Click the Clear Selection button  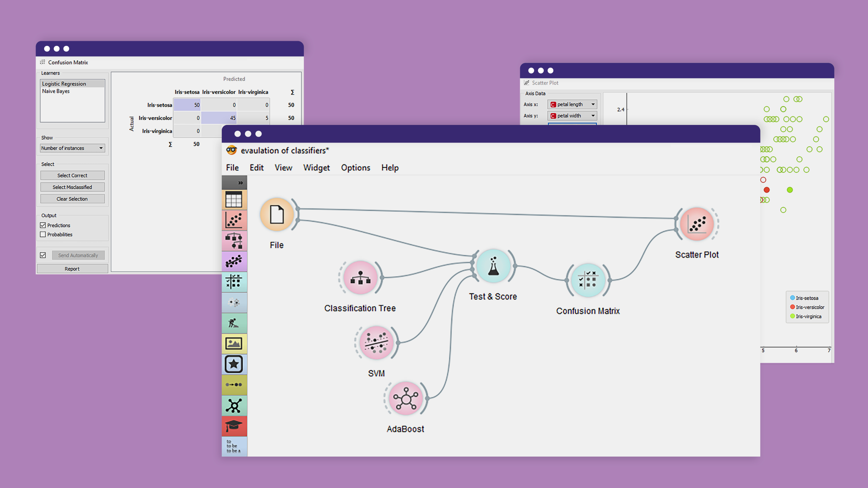[72, 199]
